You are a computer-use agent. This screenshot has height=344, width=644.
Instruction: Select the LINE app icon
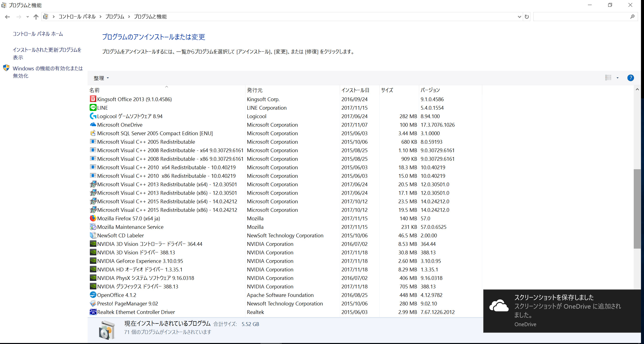93,108
